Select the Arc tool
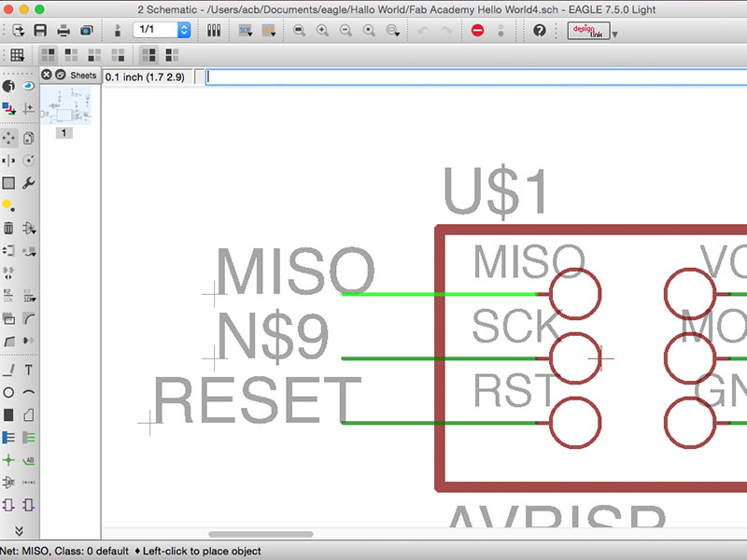Screen dimensions: 747x560 pyautogui.click(x=29, y=392)
